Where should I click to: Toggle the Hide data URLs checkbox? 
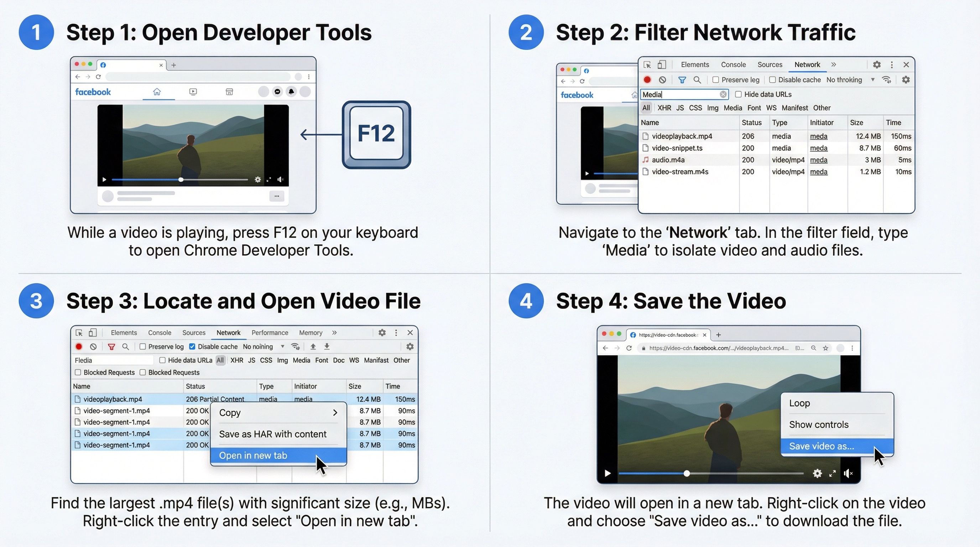738,94
